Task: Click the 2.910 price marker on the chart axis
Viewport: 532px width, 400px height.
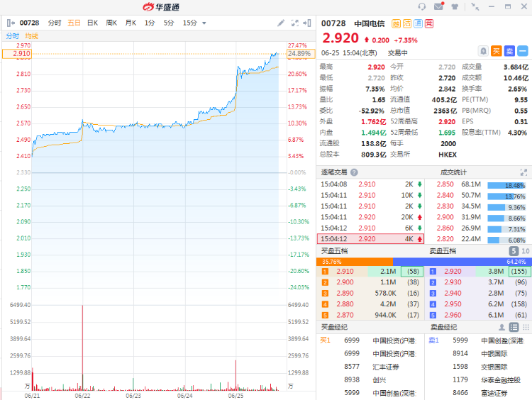Action: pyautogui.click(x=17, y=54)
